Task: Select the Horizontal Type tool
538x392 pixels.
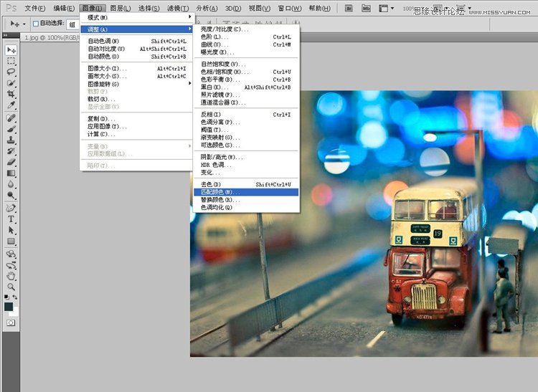Action: click(x=11, y=219)
